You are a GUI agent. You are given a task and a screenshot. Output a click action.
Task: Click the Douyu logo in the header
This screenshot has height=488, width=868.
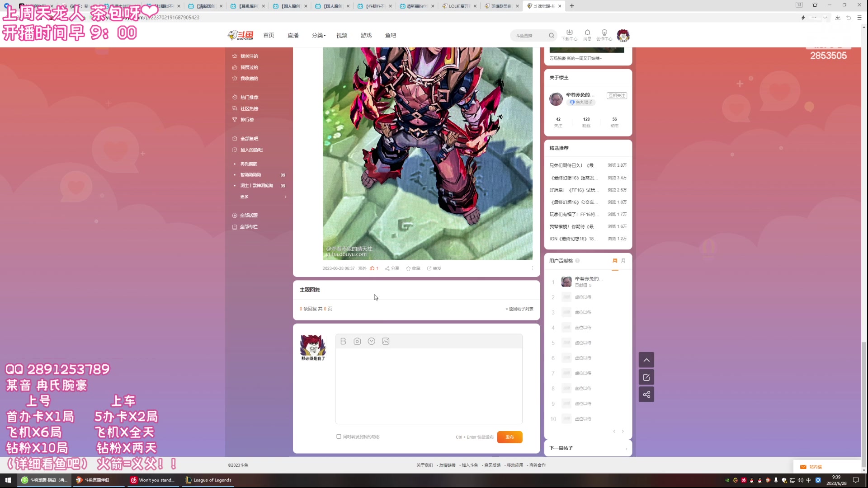point(241,35)
